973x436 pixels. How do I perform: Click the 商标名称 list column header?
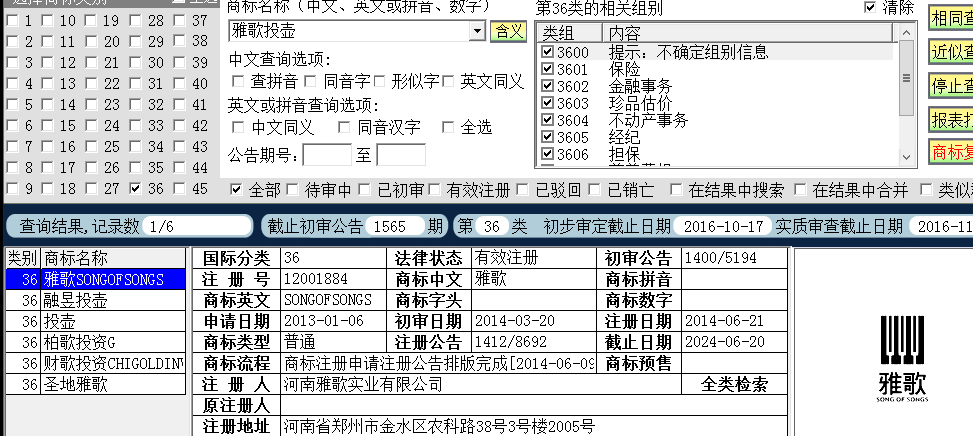point(113,258)
